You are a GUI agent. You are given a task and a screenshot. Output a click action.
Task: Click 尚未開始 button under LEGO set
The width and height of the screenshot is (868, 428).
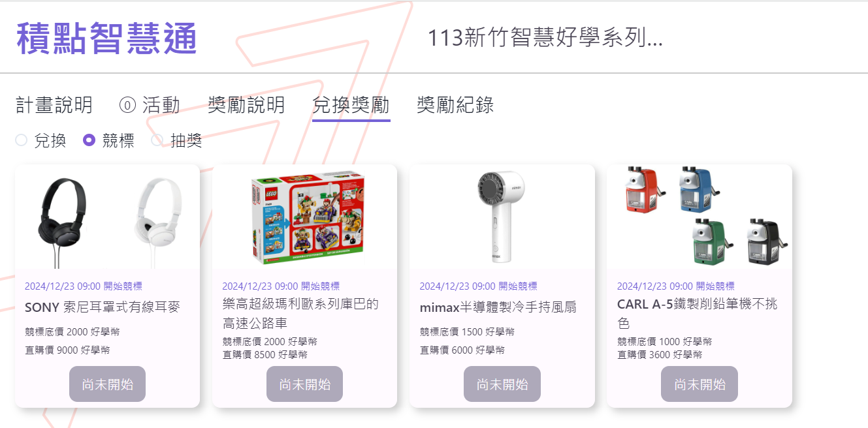[x=305, y=384]
